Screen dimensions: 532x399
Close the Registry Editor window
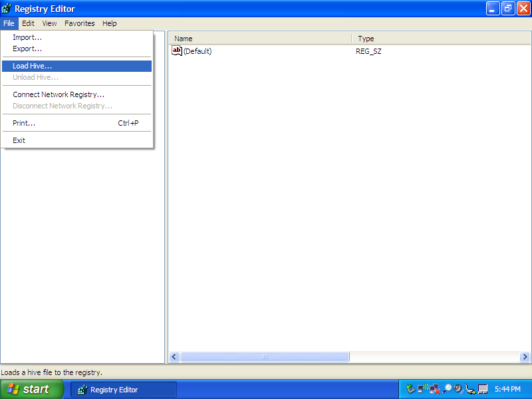(523, 9)
